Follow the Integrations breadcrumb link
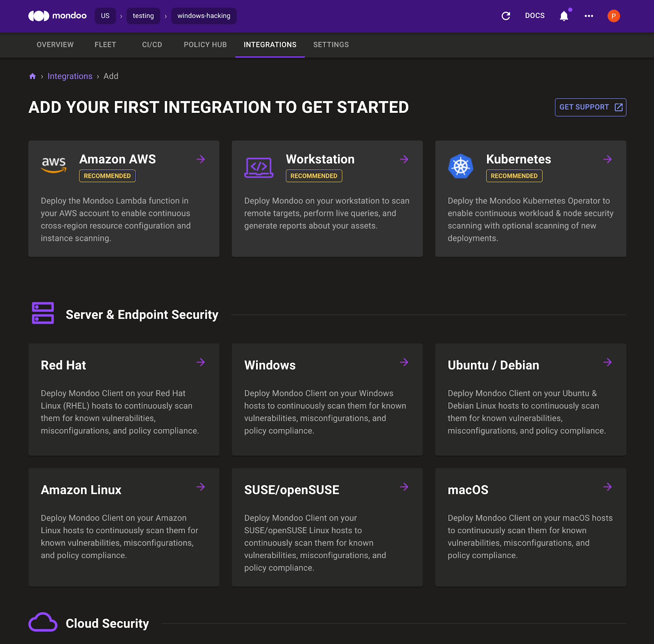The width and height of the screenshot is (654, 644). pyautogui.click(x=70, y=76)
